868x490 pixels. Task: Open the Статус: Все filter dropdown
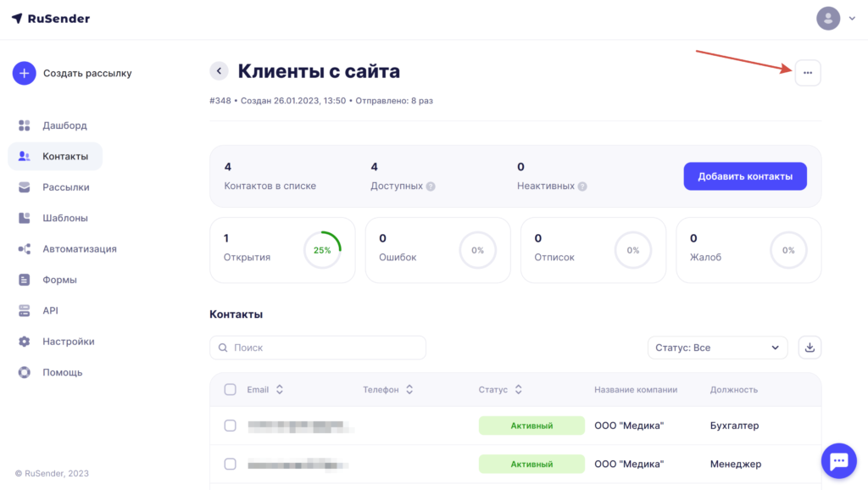tap(717, 348)
